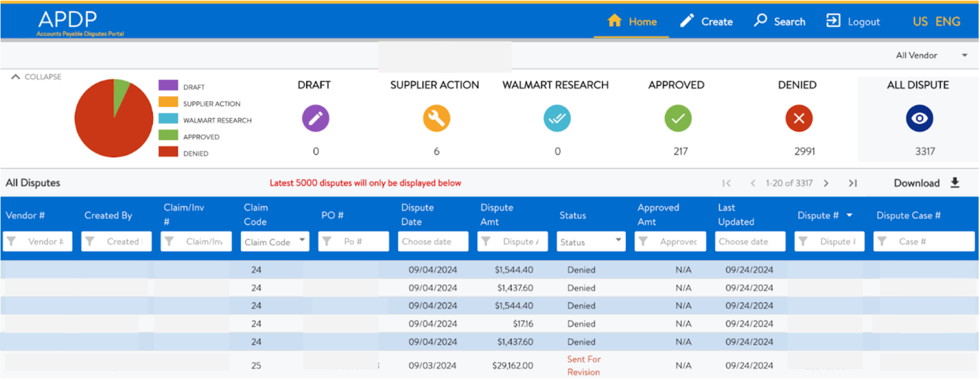This screenshot has width=980, height=380.
Task: Click the Dispute Amt filter field
Action: (x=513, y=241)
